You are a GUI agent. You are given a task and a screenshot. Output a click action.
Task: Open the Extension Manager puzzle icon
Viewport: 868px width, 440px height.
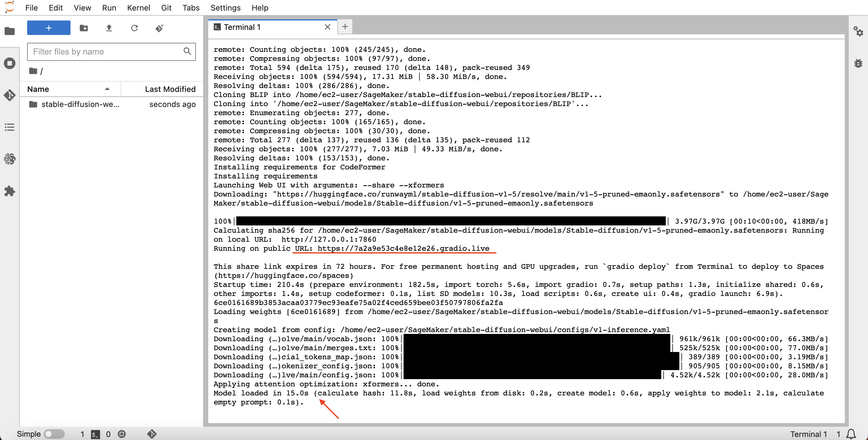pos(9,191)
